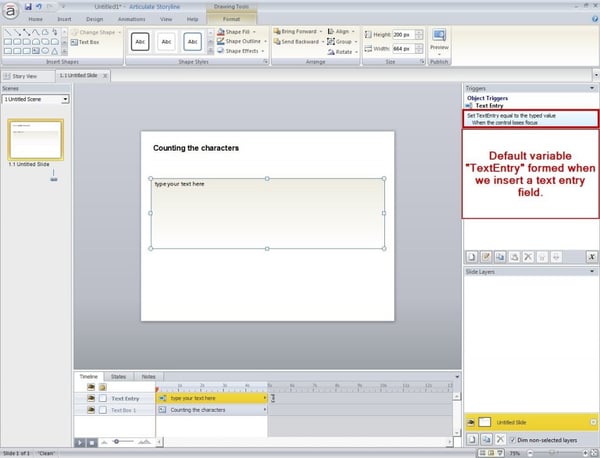Open the Untitled Scene dropdown
600x458 pixels.
click(x=65, y=99)
